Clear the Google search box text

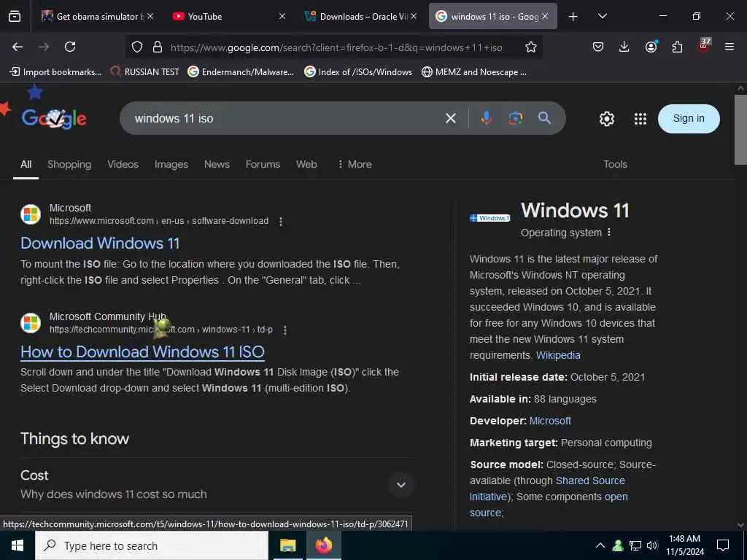[x=451, y=118]
